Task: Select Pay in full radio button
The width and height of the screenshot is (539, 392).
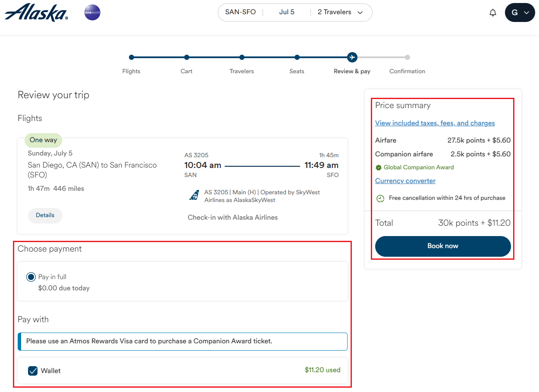Action: pyautogui.click(x=31, y=277)
